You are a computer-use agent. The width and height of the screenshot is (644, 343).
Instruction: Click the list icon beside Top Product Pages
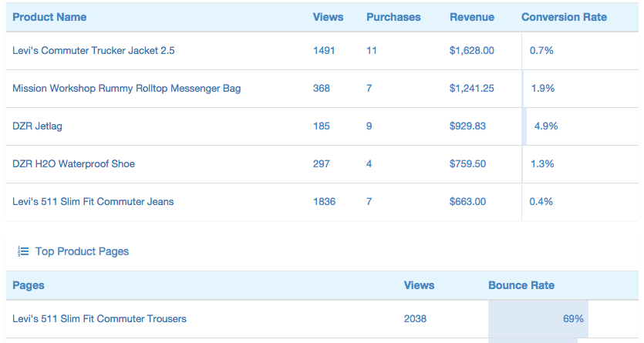tap(23, 251)
